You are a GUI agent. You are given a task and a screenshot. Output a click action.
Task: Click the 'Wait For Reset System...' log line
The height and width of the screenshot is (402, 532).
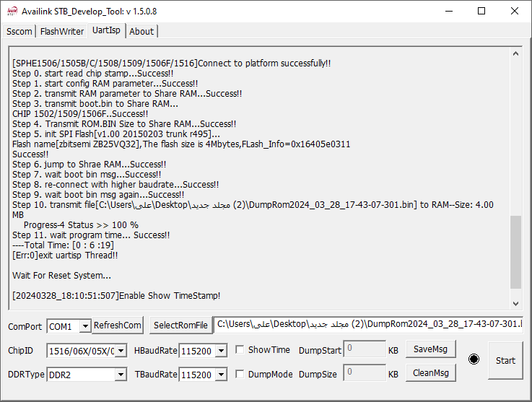tap(62, 276)
